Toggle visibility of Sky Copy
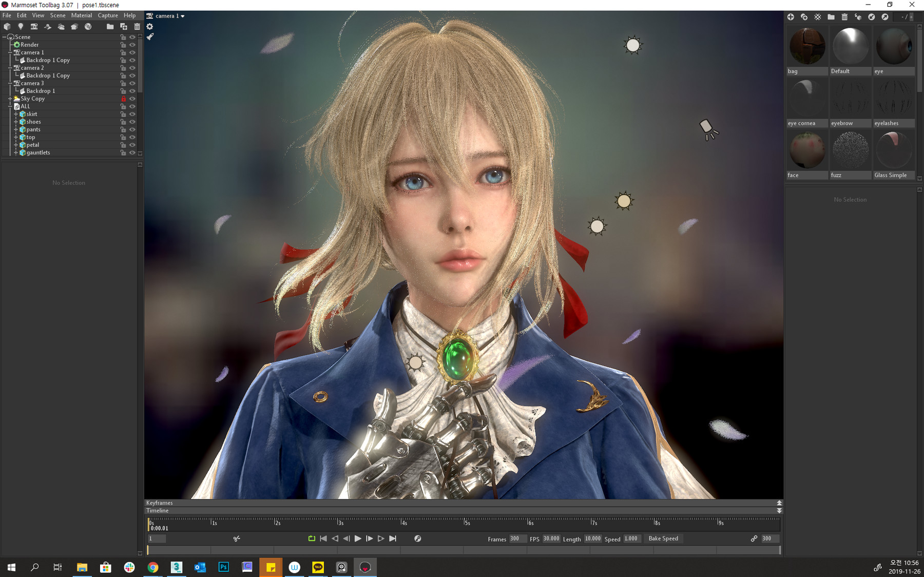This screenshot has height=577, width=924. (132, 99)
